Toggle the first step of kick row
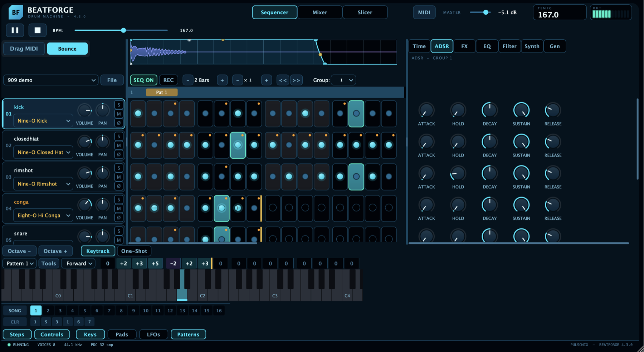 [138, 114]
